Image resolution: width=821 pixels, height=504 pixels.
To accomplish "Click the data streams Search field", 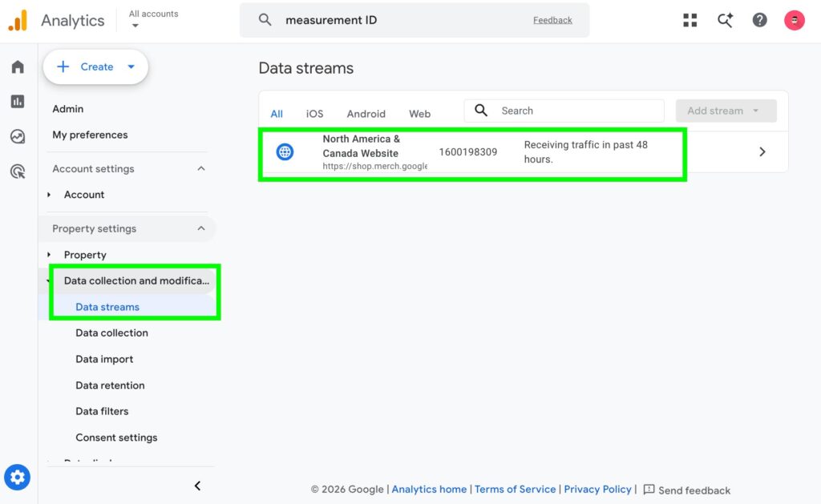I will (564, 111).
